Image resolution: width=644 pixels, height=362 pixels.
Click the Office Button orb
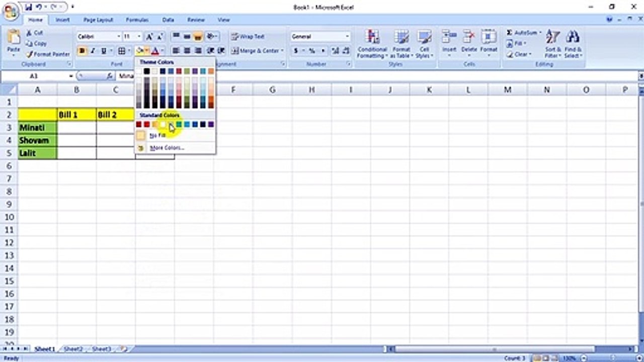pyautogui.click(x=11, y=12)
